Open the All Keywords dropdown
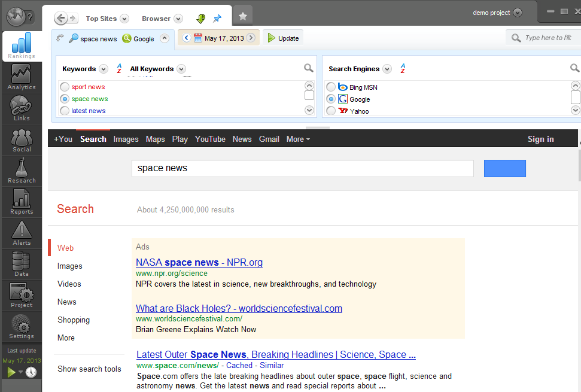The width and height of the screenshot is (581, 392). click(181, 69)
